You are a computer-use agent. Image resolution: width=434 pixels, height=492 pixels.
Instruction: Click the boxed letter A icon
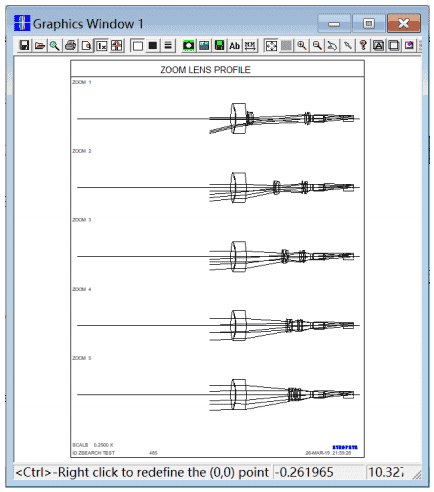coord(378,46)
